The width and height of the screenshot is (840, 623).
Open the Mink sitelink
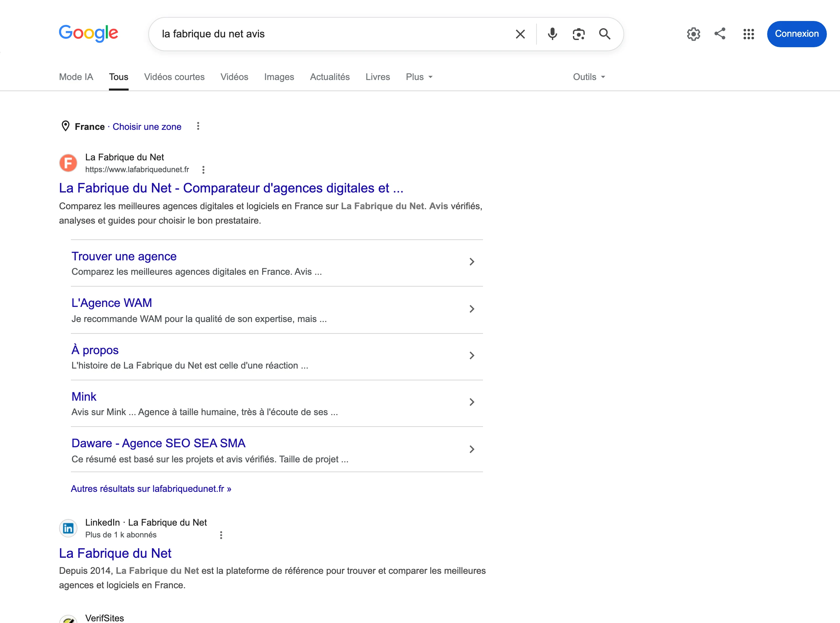pyautogui.click(x=84, y=397)
